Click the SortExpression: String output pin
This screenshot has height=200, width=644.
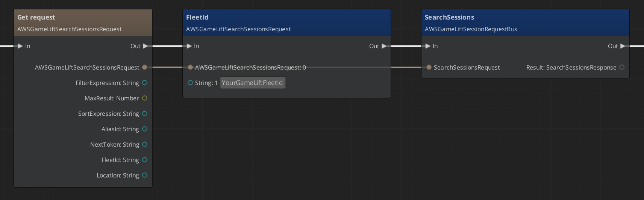(x=145, y=114)
